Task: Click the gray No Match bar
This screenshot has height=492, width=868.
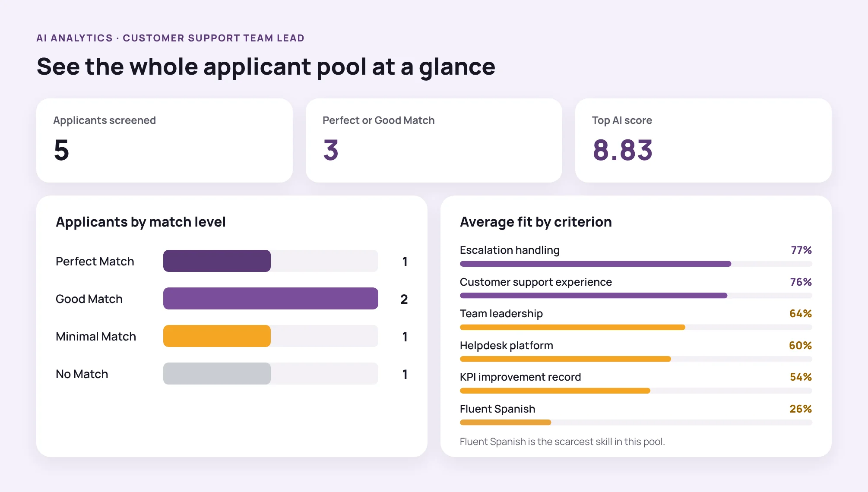Action: [x=217, y=373]
